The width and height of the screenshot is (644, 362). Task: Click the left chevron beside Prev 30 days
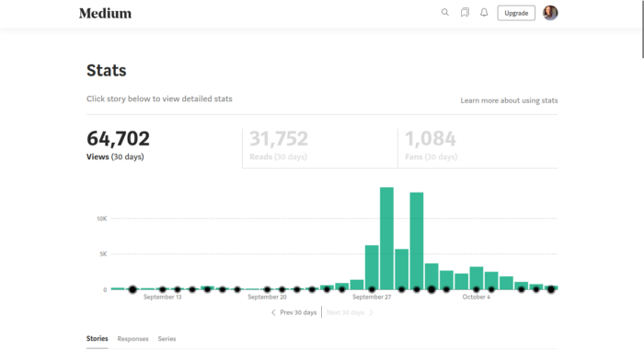273,312
